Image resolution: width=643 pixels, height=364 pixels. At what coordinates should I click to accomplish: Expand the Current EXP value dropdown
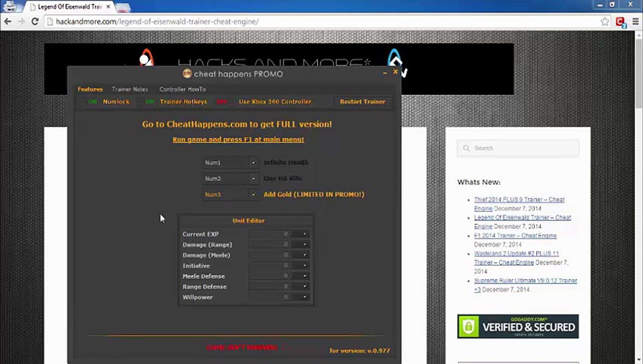pyautogui.click(x=305, y=234)
